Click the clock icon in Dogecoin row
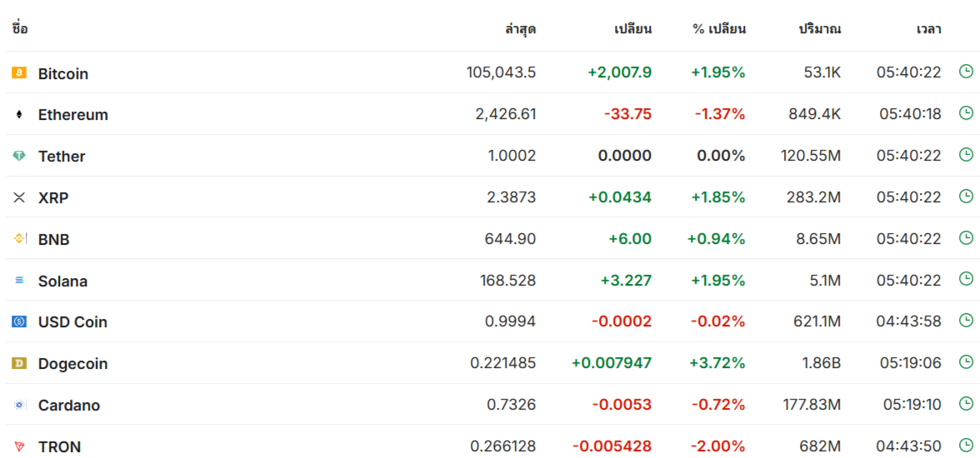980x458 pixels. pyautogui.click(x=966, y=361)
